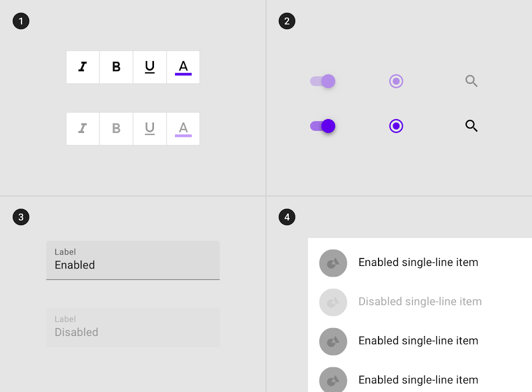The height and width of the screenshot is (392, 532).
Task: Click the enabled Italic formatting button
Action: [83, 67]
